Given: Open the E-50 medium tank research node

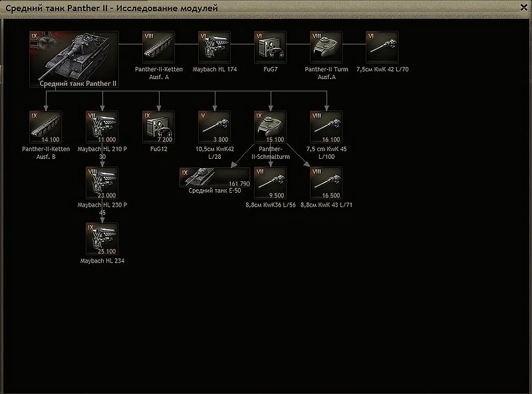Looking at the screenshot, I should [x=215, y=177].
